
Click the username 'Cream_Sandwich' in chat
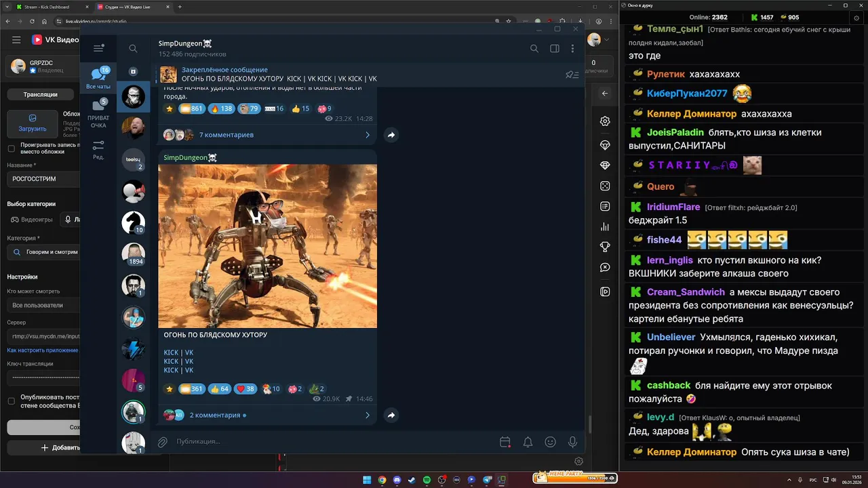[686, 292]
